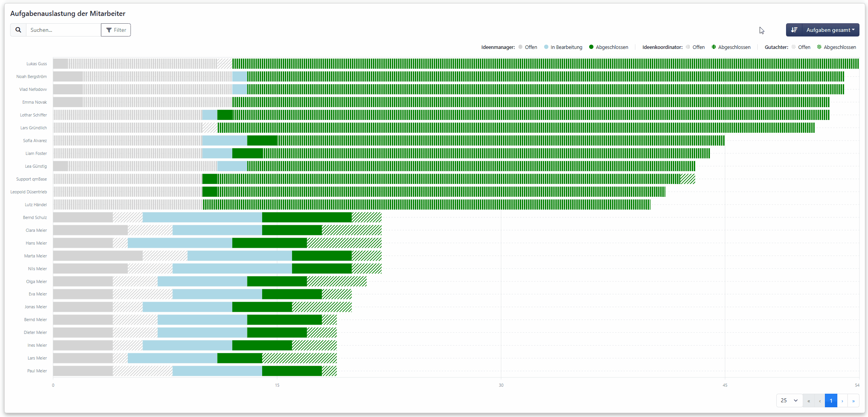Click the Clara Meier label
The width and height of the screenshot is (868, 417).
coord(36,230)
